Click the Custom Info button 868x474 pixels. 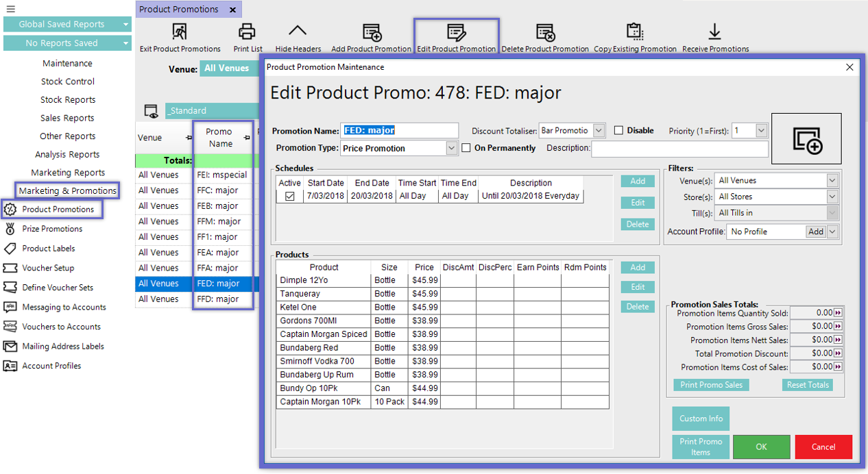[x=701, y=419]
